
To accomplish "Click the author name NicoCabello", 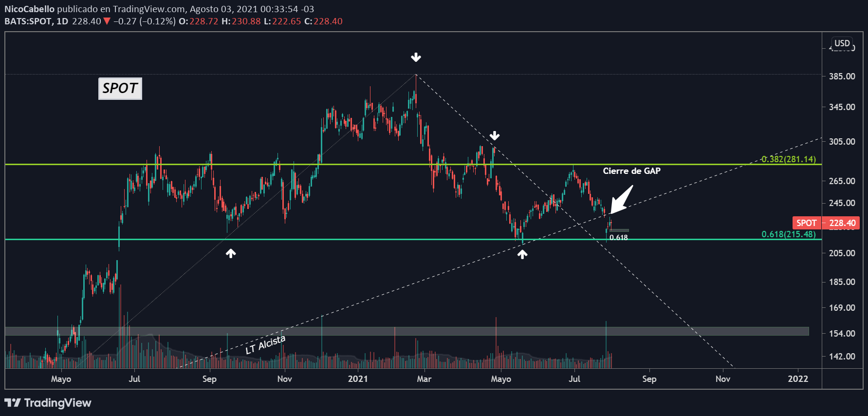I will (29, 9).
